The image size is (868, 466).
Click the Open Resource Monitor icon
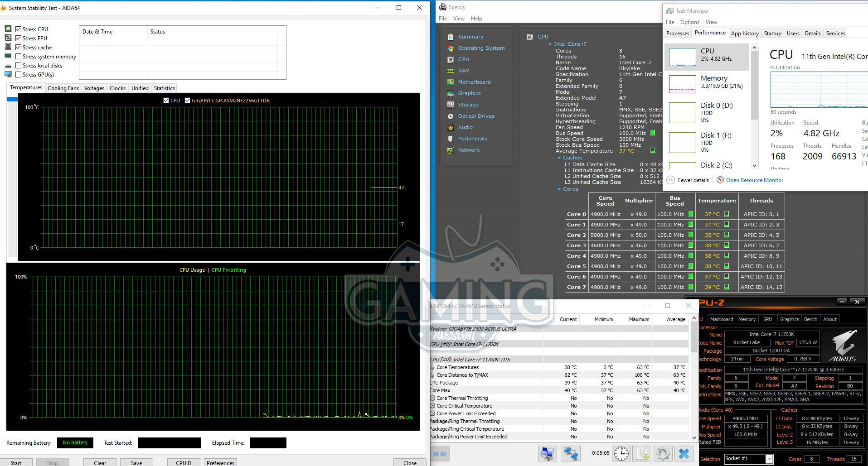[x=720, y=180]
